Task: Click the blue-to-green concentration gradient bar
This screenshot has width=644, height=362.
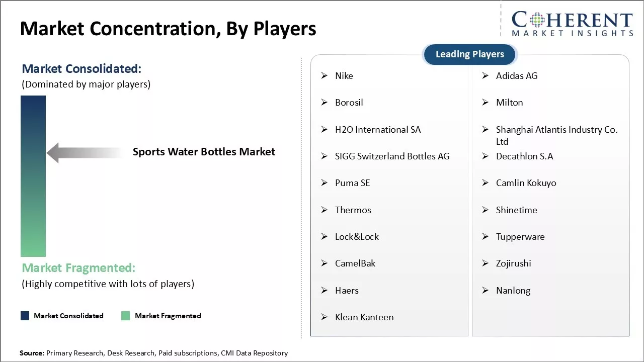Action: pyautogui.click(x=33, y=176)
